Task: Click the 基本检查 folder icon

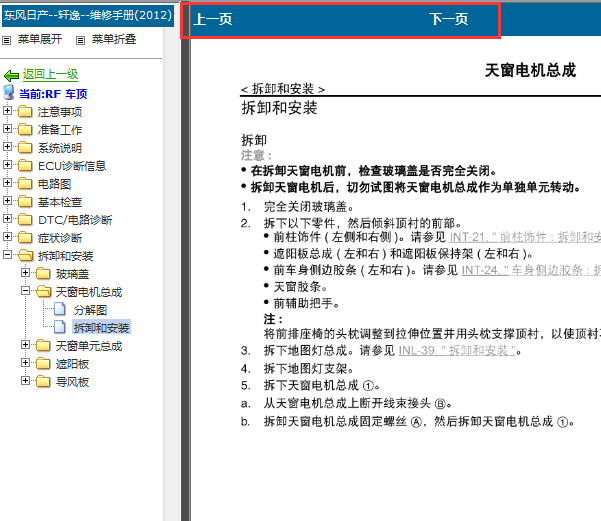Action: click(25, 201)
